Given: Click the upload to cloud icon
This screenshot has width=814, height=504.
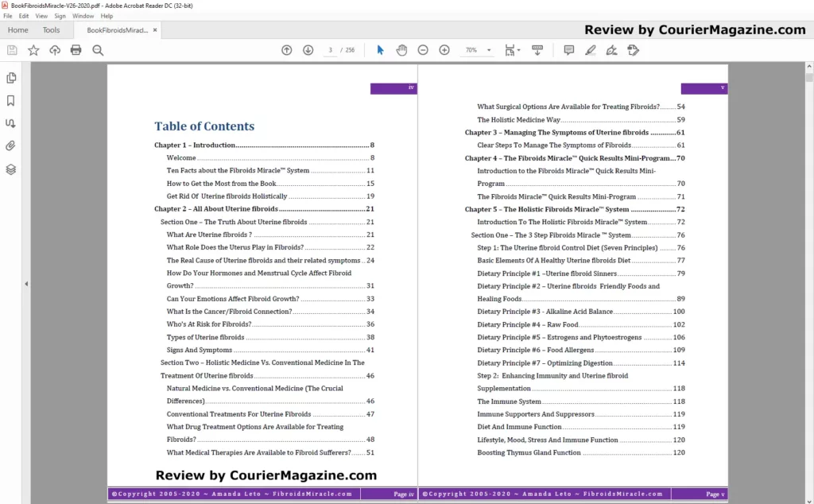Looking at the screenshot, I should tap(55, 50).
